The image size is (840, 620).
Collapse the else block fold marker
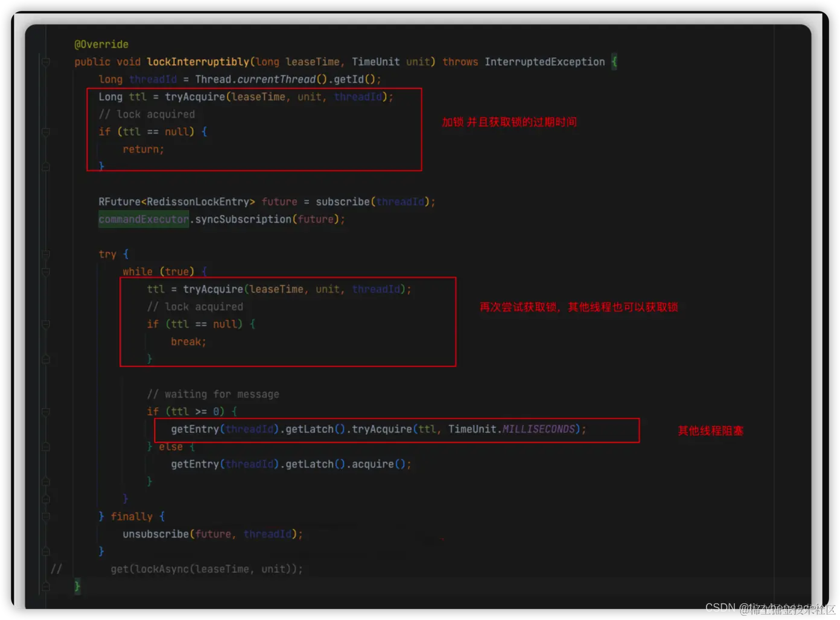click(x=45, y=447)
